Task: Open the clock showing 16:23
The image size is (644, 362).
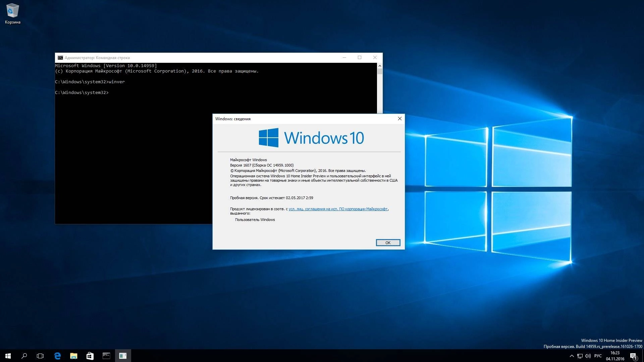Action: (615, 356)
